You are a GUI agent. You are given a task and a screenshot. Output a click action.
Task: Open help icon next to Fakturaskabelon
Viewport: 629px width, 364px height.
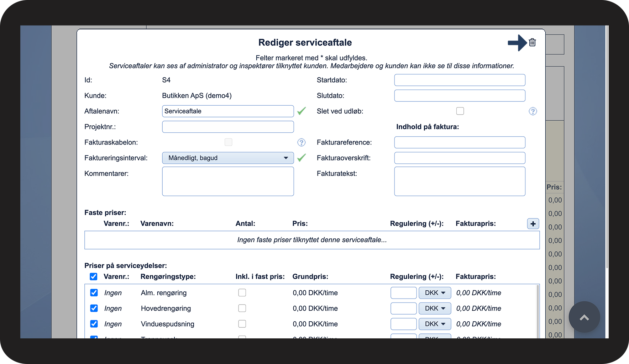301,142
